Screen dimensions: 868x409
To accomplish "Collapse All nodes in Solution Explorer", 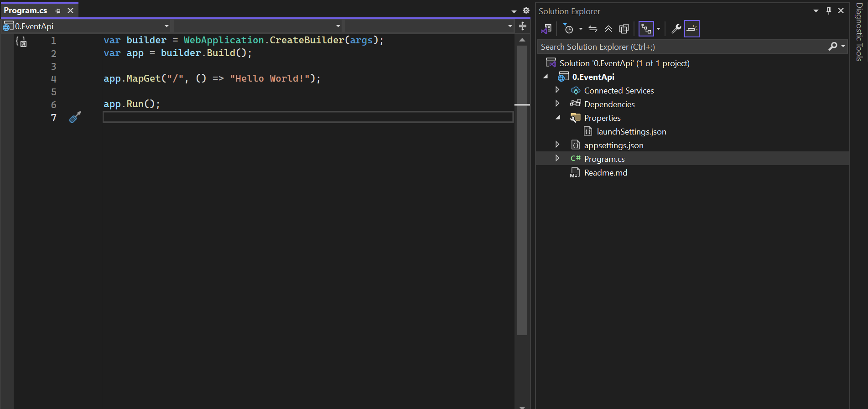I will 608,29.
